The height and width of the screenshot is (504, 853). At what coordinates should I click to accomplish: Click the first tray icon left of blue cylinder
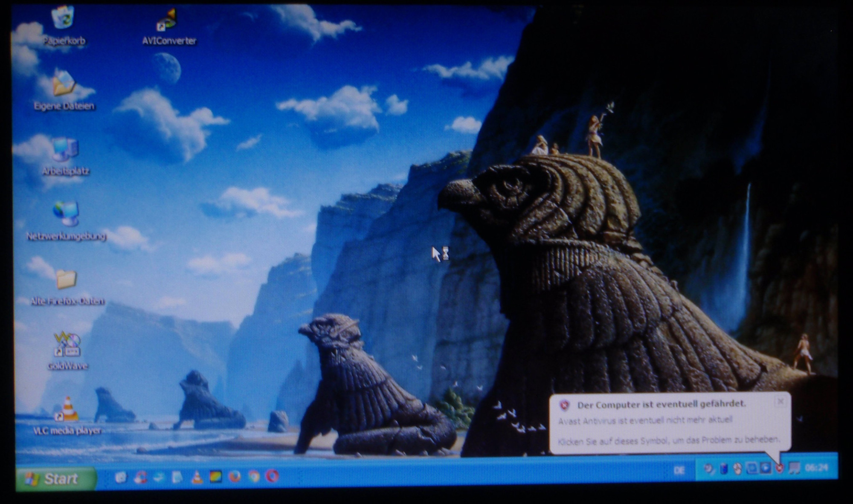(709, 469)
